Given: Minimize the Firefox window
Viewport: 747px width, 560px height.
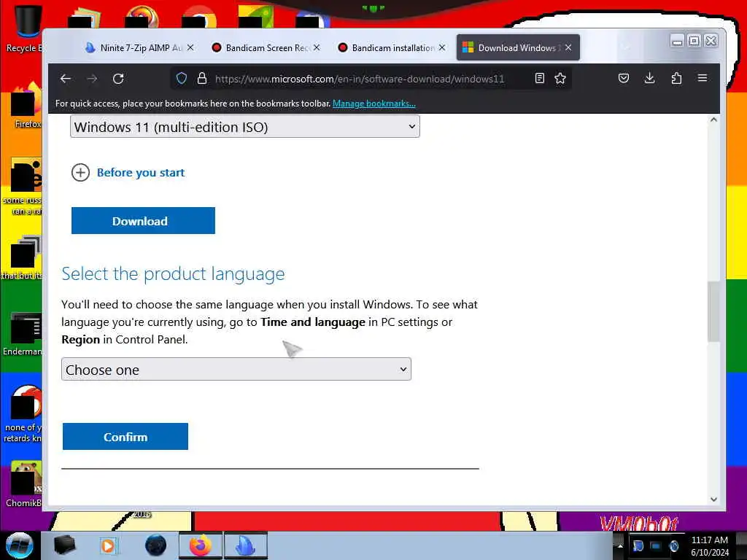Looking at the screenshot, I should [x=677, y=42].
